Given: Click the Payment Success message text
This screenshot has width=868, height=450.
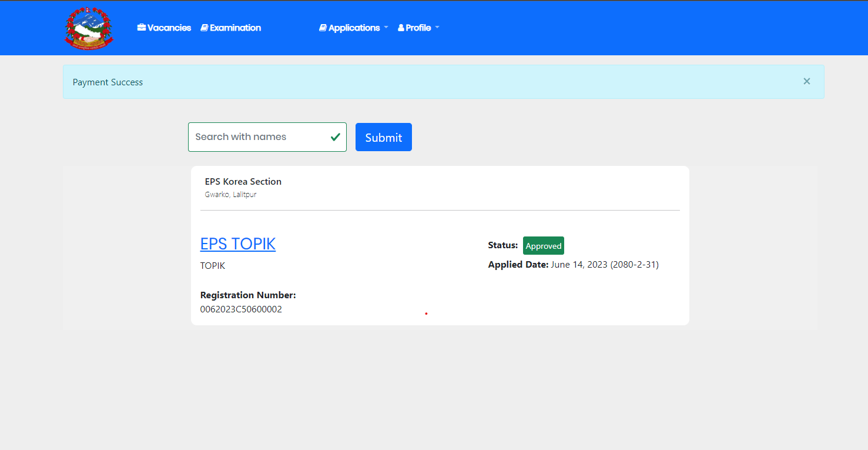Looking at the screenshot, I should (108, 82).
